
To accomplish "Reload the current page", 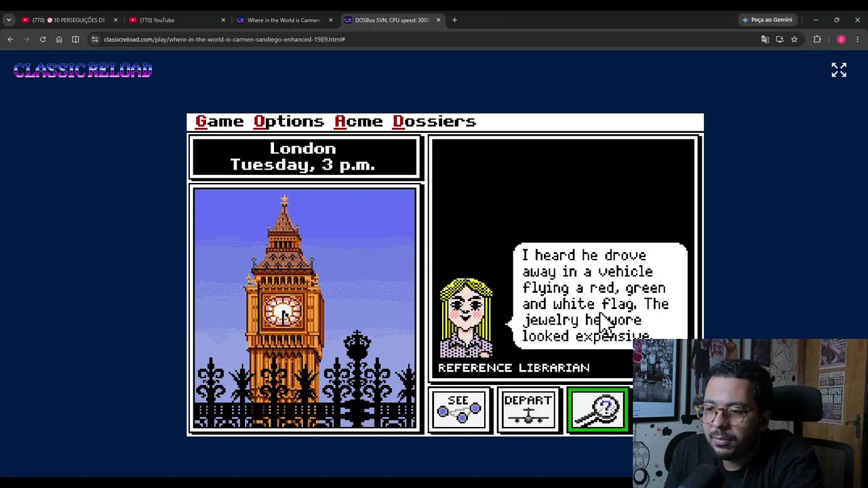I will 43,39.
